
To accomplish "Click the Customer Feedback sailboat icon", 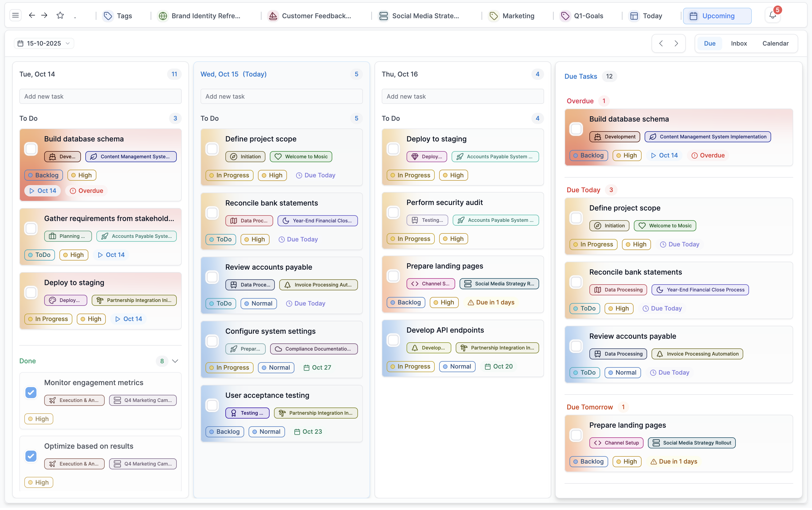I will pos(273,16).
